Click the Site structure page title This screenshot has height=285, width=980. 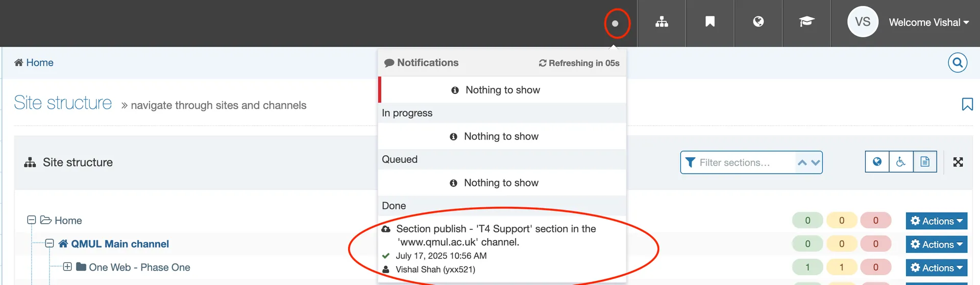(x=63, y=103)
